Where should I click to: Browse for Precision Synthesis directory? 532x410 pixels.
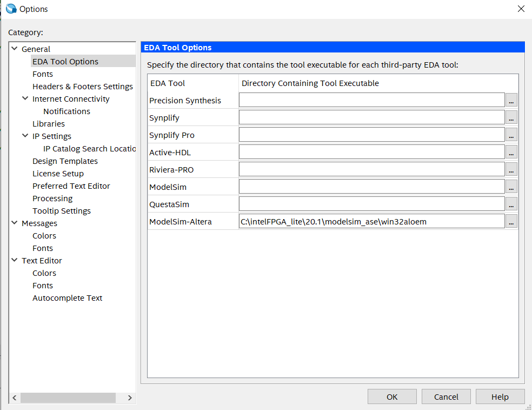(511, 100)
